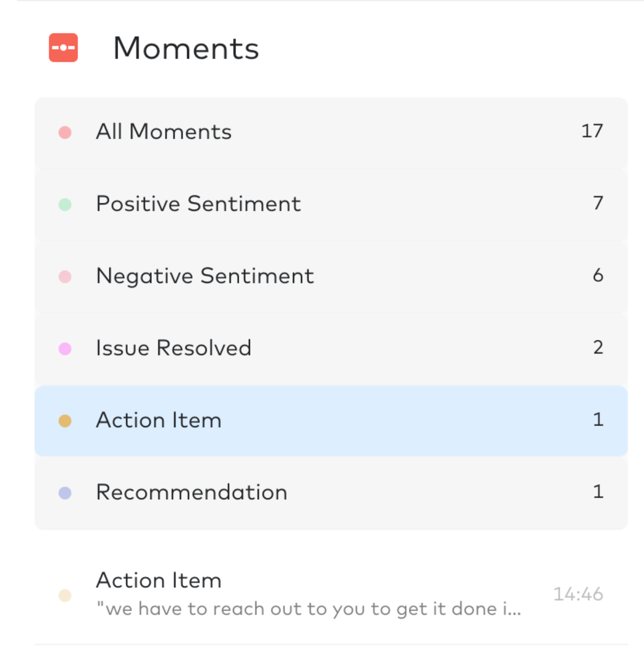Select the Issue Resolved filter
This screenshot has width=644, height=647.
click(x=173, y=348)
